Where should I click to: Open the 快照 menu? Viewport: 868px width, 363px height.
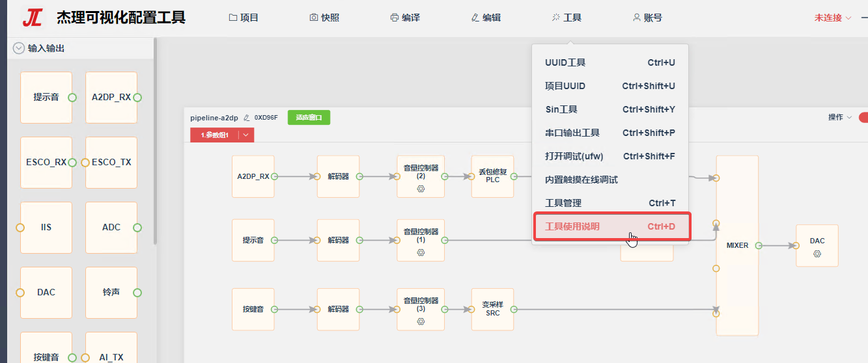click(324, 18)
